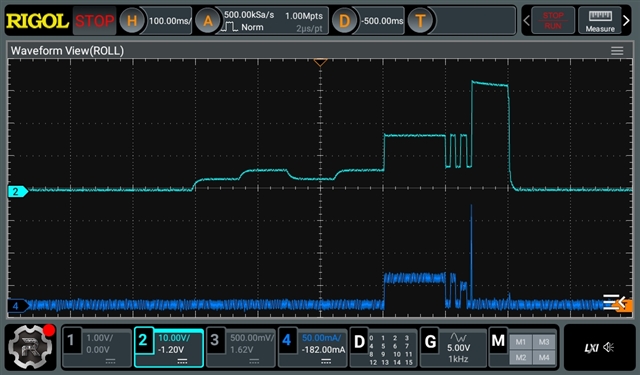Tap the RIGOL logo
The height and width of the screenshot is (375, 640).
pos(37,21)
